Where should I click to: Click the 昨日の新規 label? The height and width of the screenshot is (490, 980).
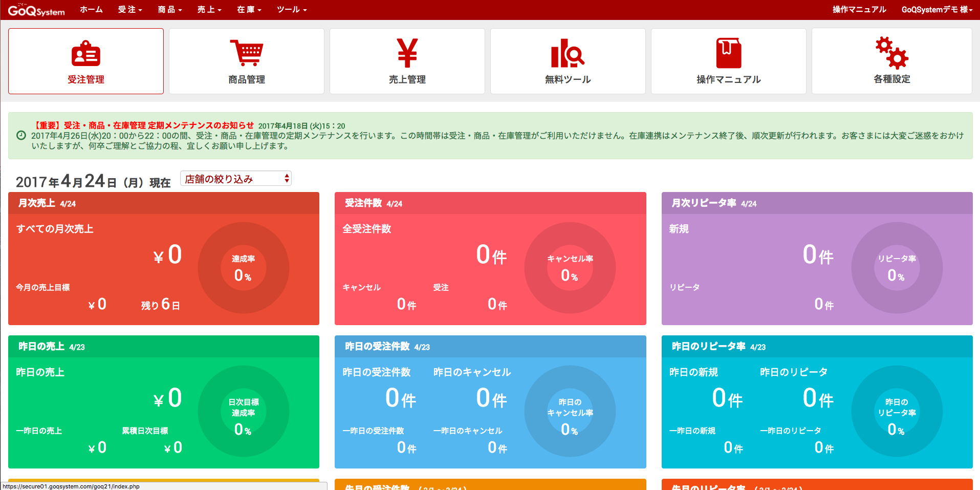click(694, 372)
